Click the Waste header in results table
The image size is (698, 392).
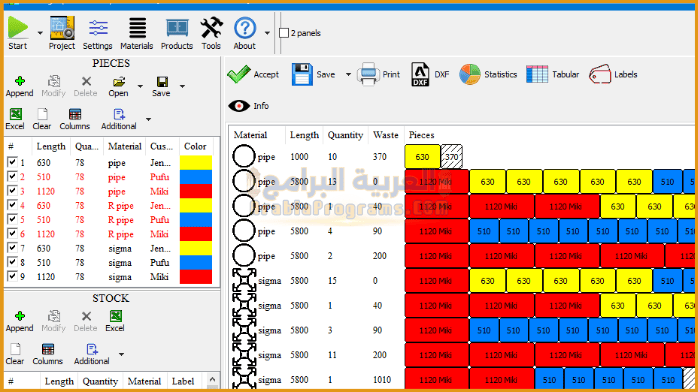[386, 135]
